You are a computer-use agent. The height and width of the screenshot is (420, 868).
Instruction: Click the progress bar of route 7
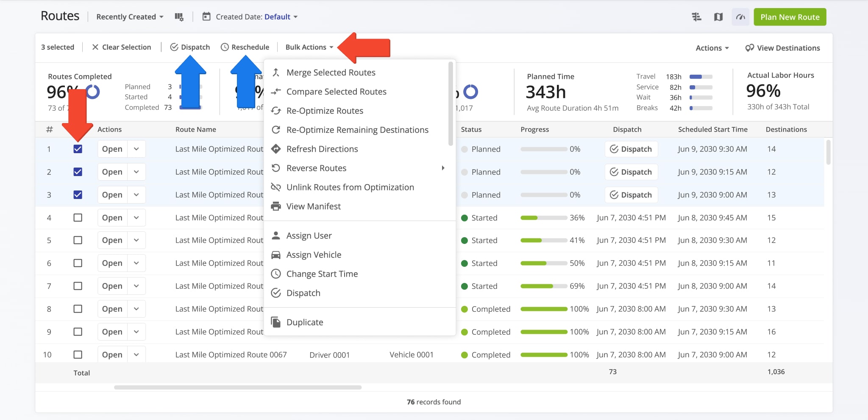click(x=544, y=286)
